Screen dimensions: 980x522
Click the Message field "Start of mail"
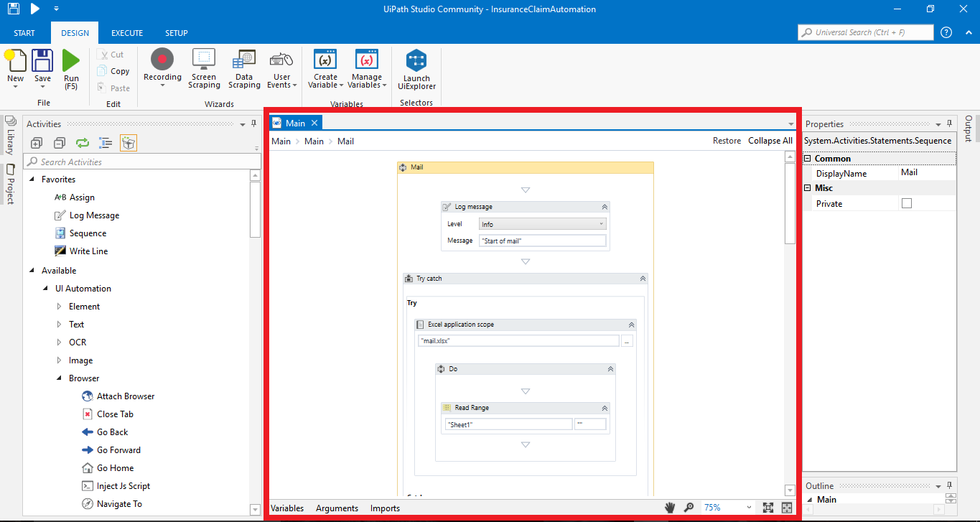543,241
